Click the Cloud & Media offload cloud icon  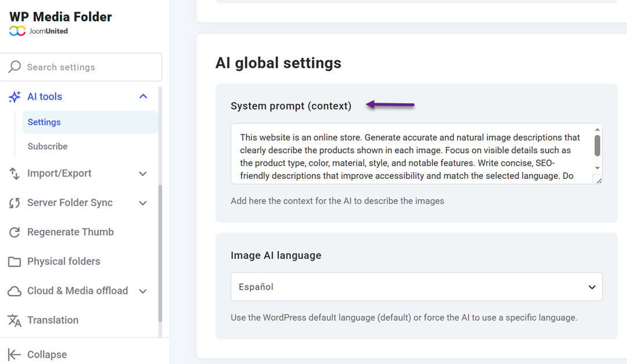[15, 291]
